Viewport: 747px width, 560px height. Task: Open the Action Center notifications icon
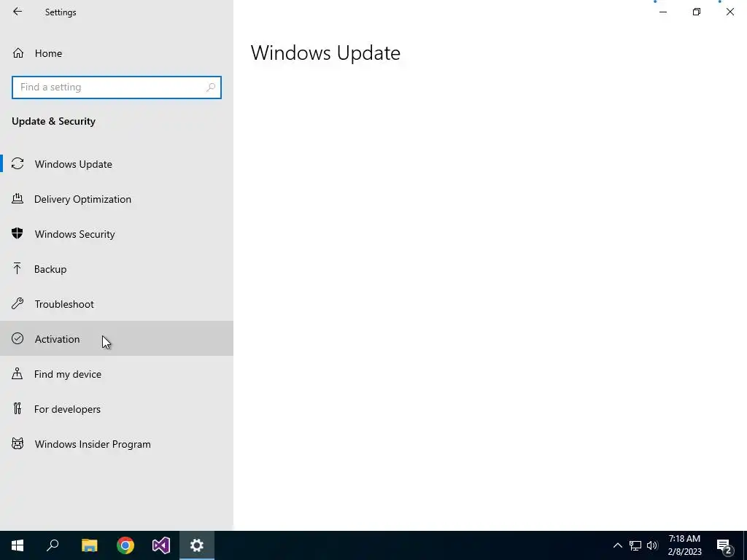(x=724, y=545)
